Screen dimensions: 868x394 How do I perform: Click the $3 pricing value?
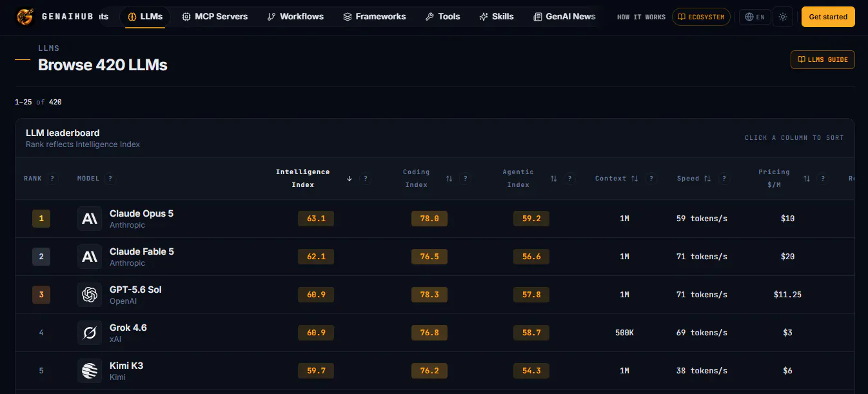(x=787, y=333)
